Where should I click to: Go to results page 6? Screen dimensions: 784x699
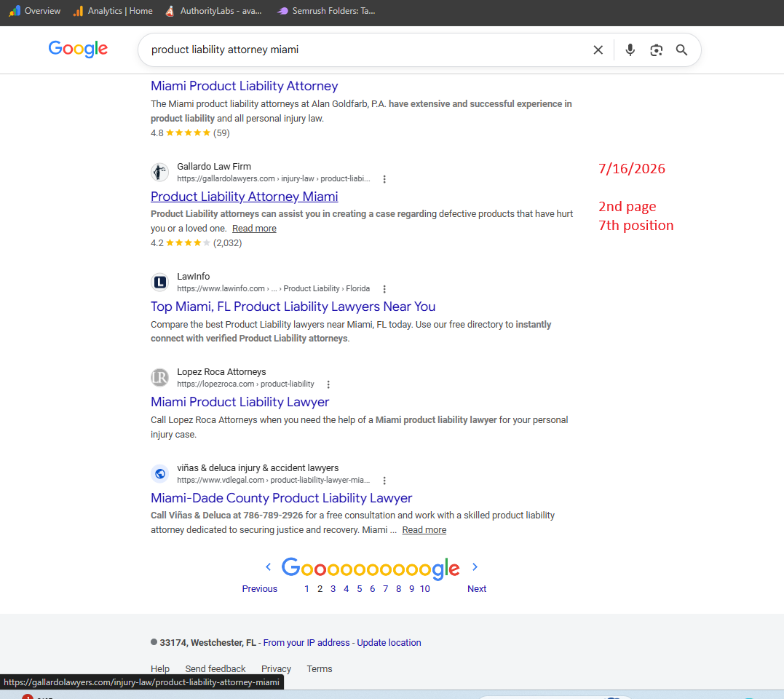point(373,589)
